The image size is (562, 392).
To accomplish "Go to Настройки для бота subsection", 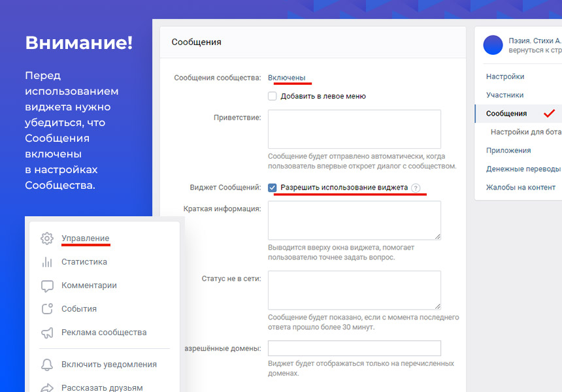I will [525, 132].
